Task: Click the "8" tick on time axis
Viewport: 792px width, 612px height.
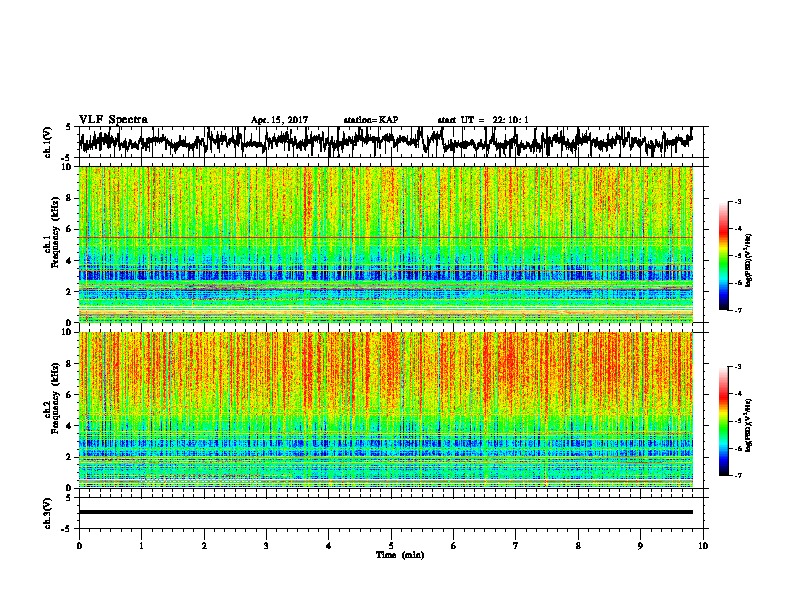Action: (x=578, y=546)
